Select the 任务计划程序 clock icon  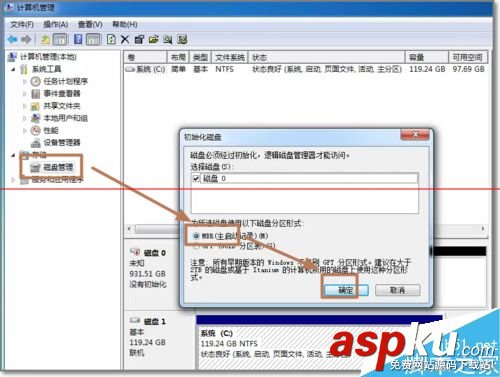click(35, 81)
